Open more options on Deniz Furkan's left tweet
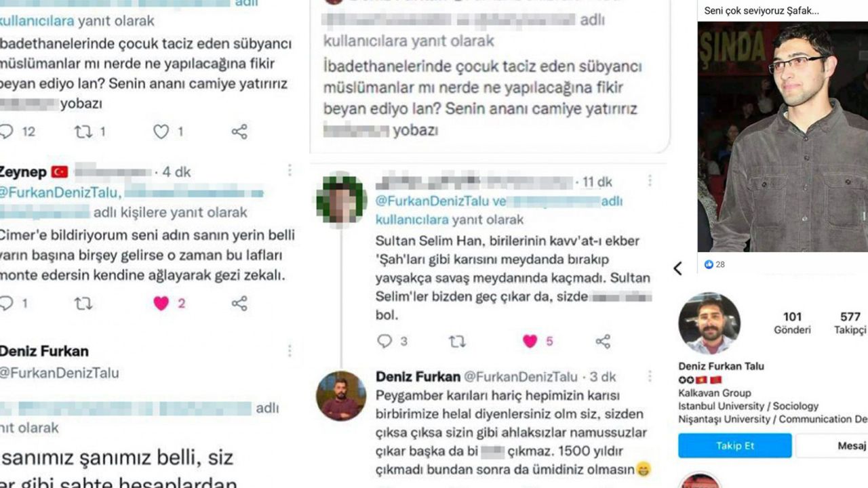The height and width of the screenshot is (488, 868). click(290, 350)
